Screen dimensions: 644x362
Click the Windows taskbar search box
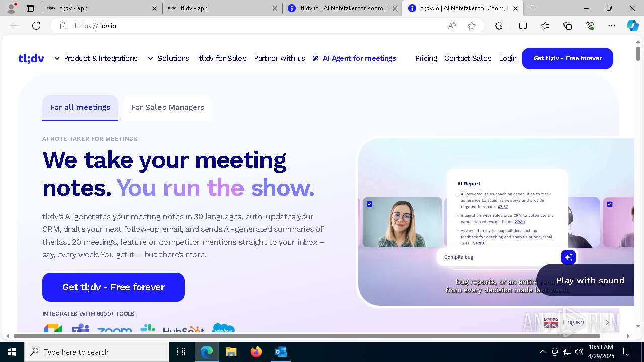click(97, 352)
